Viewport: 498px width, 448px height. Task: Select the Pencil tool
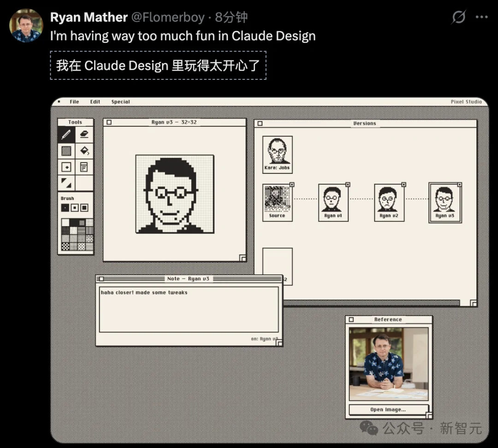pyautogui.click(x=66, y=134)
